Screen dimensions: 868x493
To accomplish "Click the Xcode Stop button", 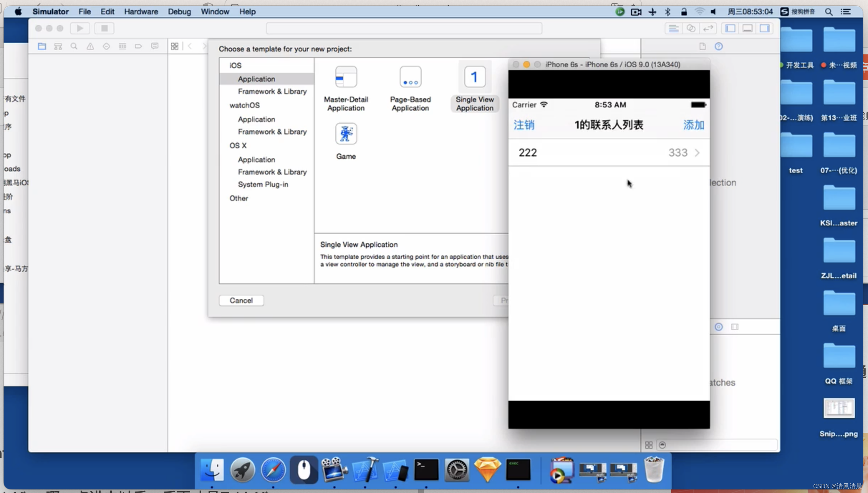I will pos(104,28).
